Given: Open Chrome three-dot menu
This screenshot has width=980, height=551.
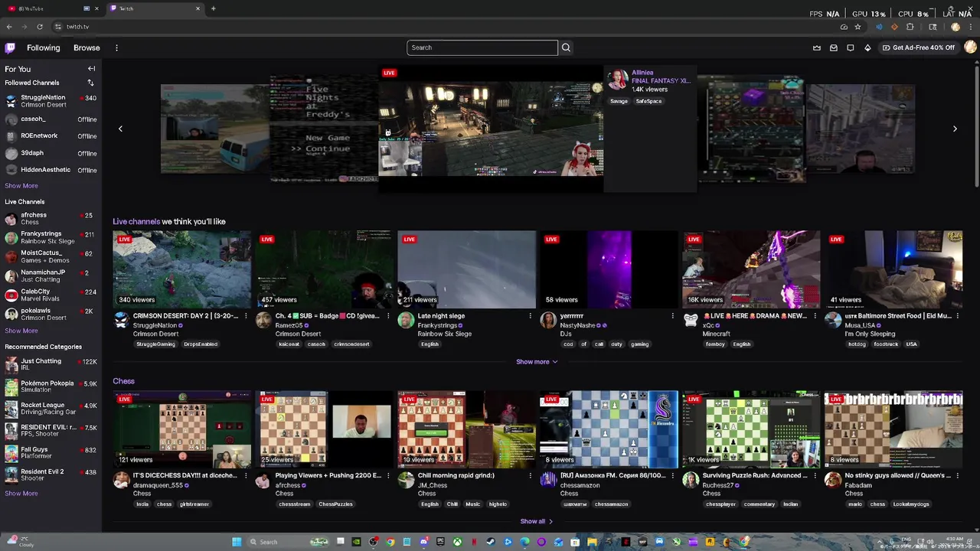Looking at the screenshot, I should click(x=972, y=27).
